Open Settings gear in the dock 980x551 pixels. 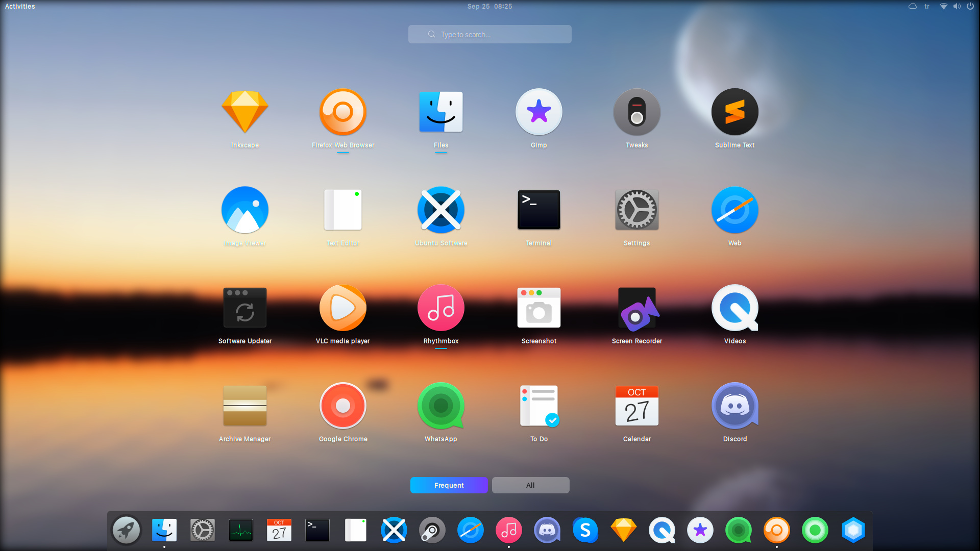(203, 531)
